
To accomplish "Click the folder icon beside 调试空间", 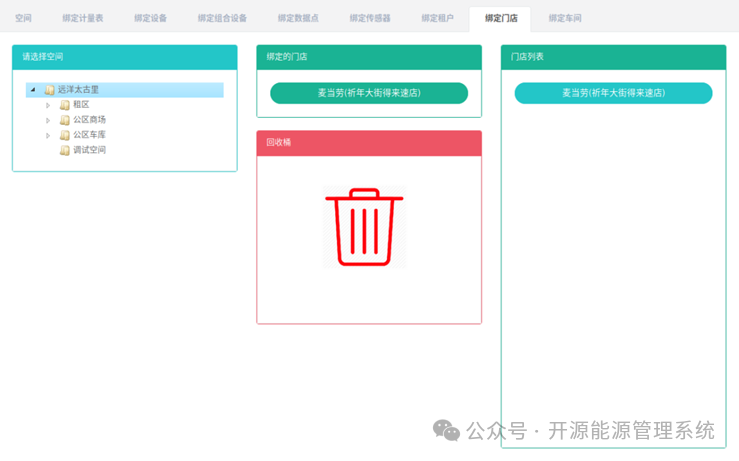I will (65, 150).
